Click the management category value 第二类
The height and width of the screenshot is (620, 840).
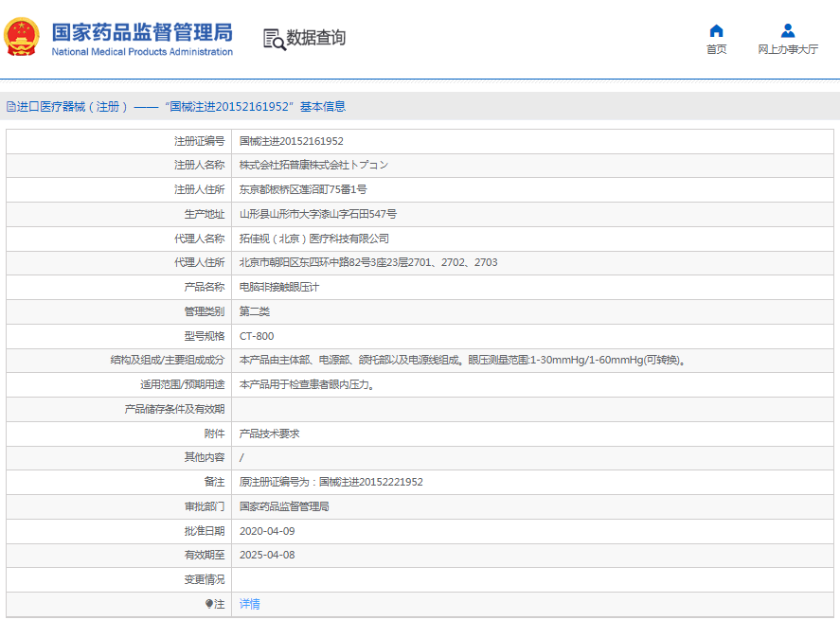(x=254, y=311)
